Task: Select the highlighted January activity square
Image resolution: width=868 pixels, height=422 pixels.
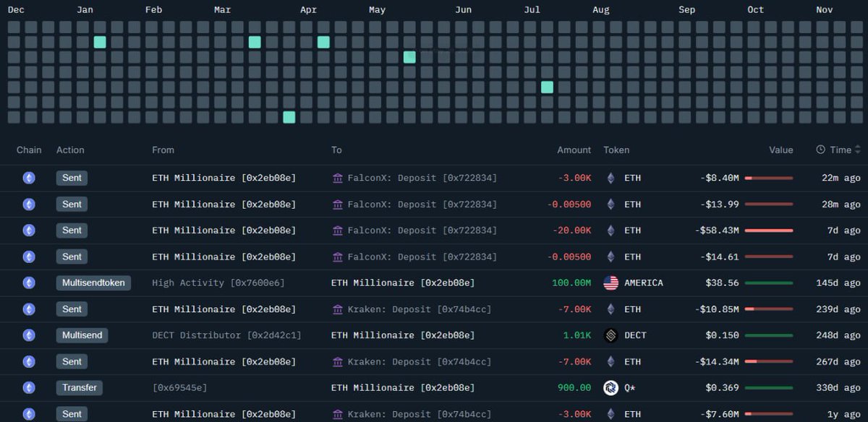Action: click(99, 42)
